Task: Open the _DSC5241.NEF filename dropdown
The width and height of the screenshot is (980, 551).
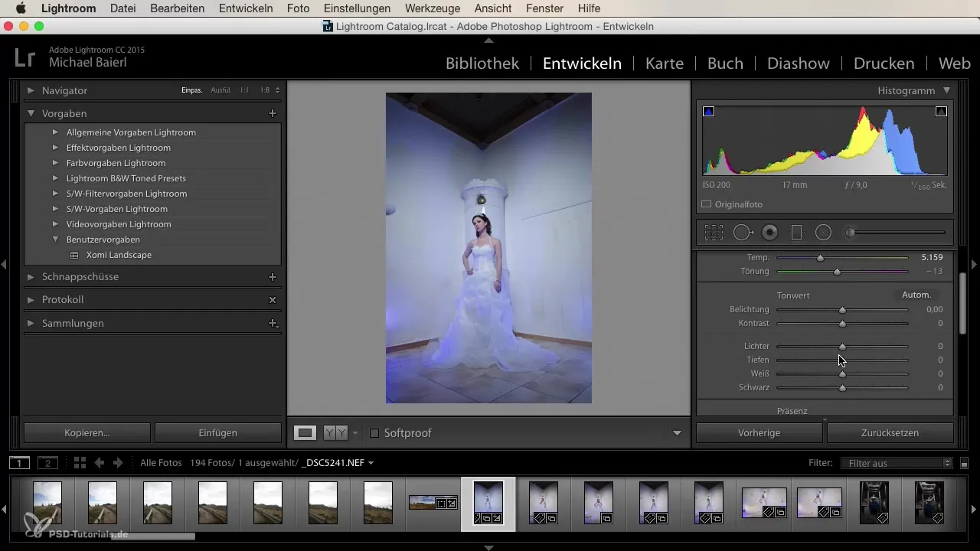Action: tap(338, 463)
